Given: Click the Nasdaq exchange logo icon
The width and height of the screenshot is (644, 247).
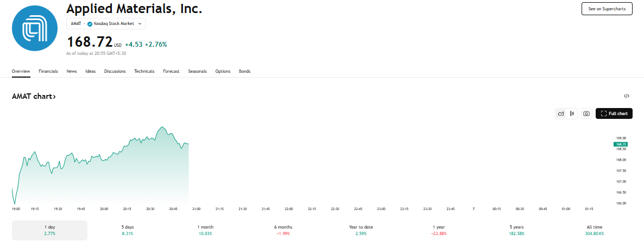Looking at the screenshot, I should (x=90, y=24).
